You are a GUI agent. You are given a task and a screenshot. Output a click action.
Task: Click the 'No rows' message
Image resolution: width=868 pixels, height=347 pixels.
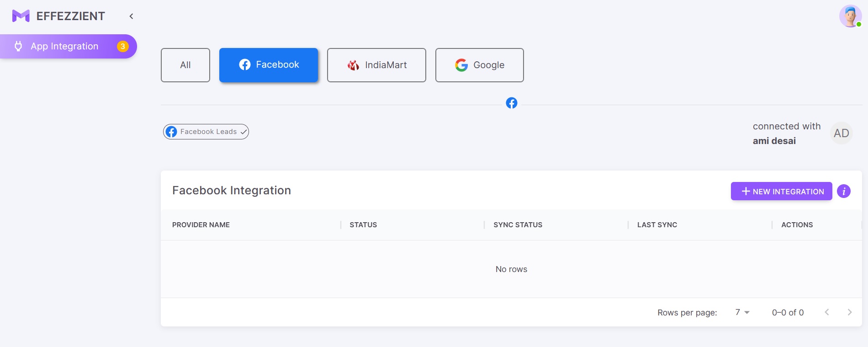[x=511, y=269]
